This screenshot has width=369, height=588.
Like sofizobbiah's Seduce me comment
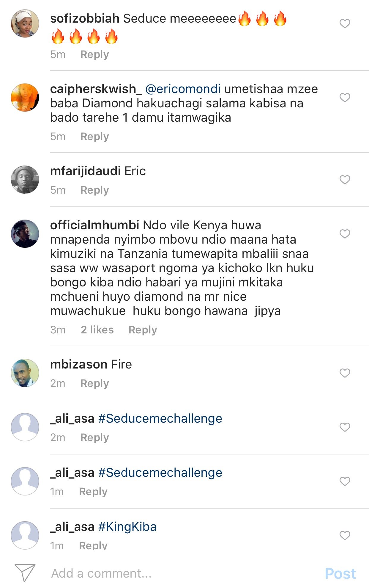pos(345,24)
